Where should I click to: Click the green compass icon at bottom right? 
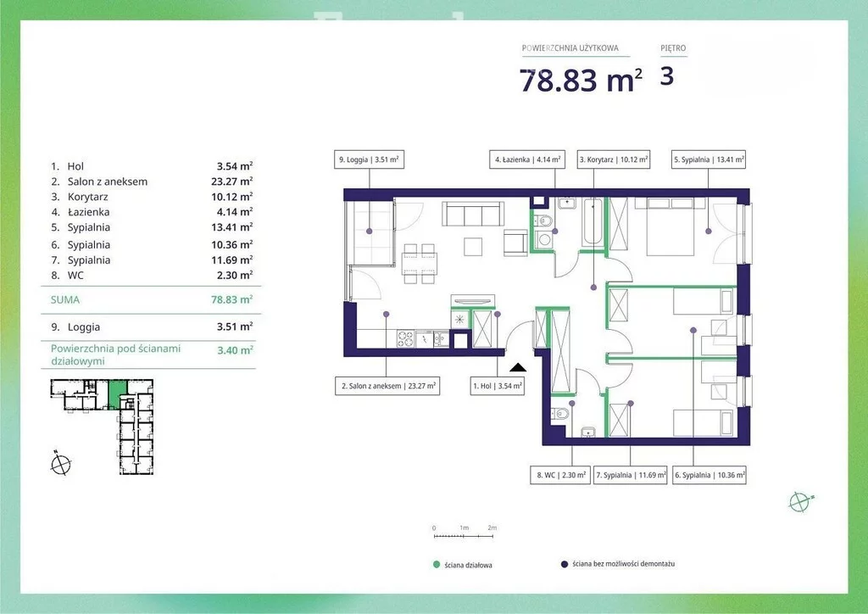(798, 502)
